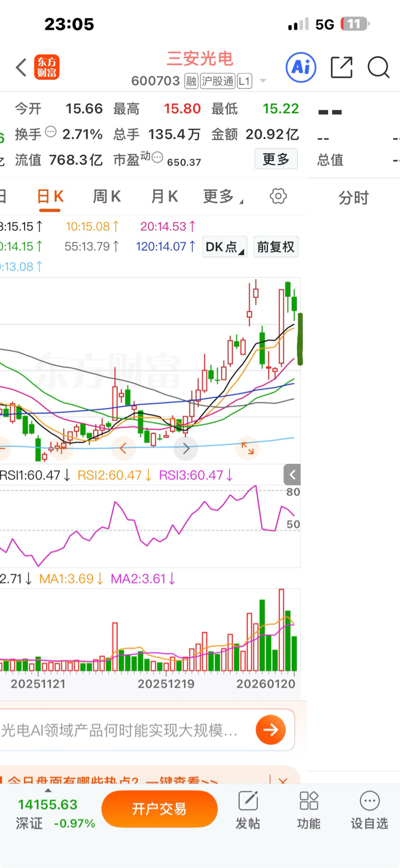Click the 10:15.08 moving average label
This screenshot has height=868, width=400.
tap(93, 226)
